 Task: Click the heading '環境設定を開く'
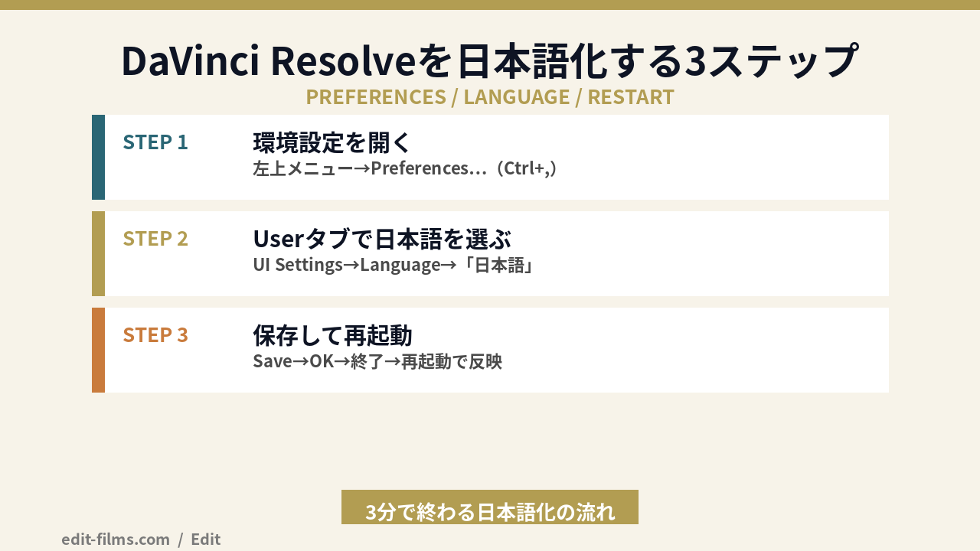(x=333, y=142)
